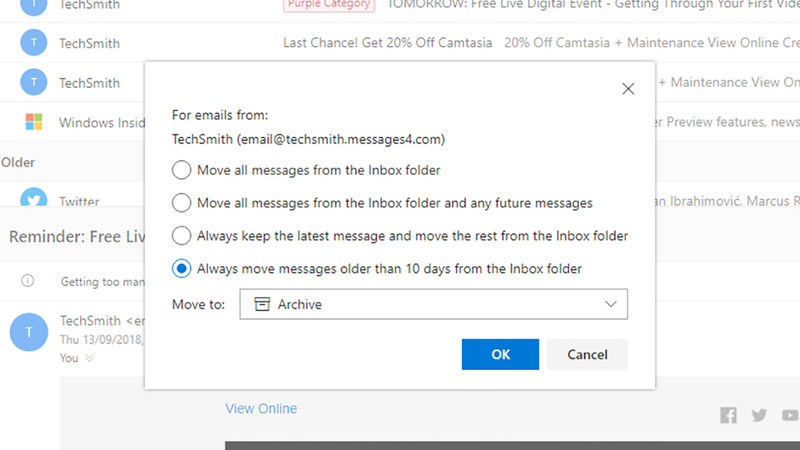Viewport: 800px width, 450px height.
Task: Click the Twitter sender avatar in list
Action: tap(34, 197)
